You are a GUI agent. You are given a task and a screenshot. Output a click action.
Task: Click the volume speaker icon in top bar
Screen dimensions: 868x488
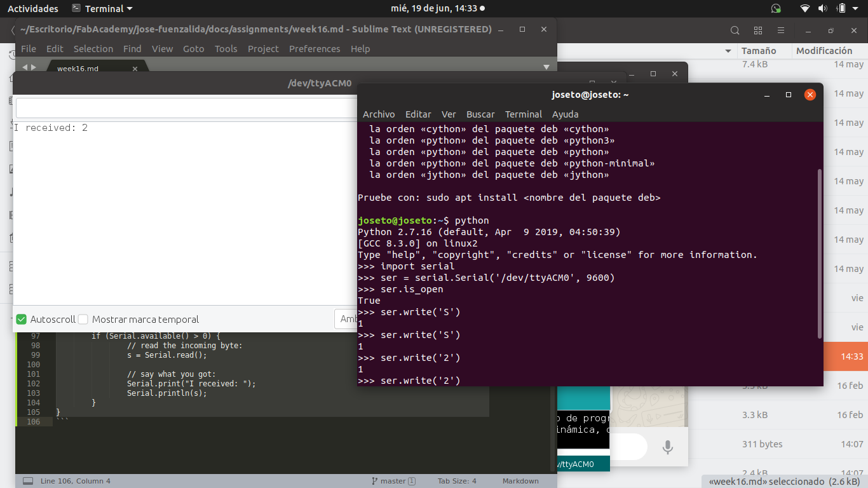tap(823, 9)
